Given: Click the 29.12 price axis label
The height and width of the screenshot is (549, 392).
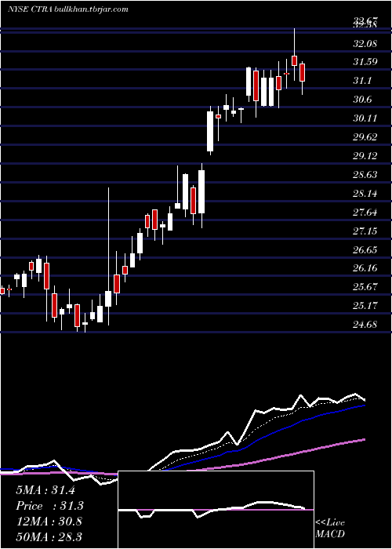Looking at the screenshot, I should click(365, 156).
